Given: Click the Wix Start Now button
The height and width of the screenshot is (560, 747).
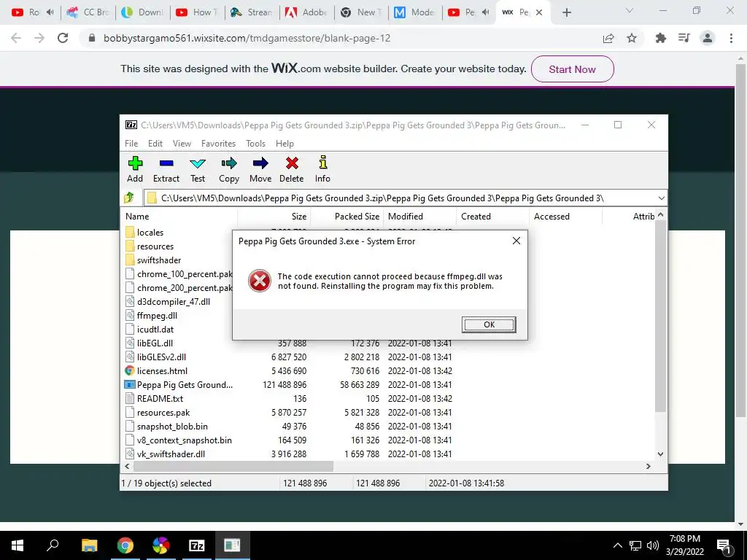Looking at the screenshot, I should pos(572,69).
